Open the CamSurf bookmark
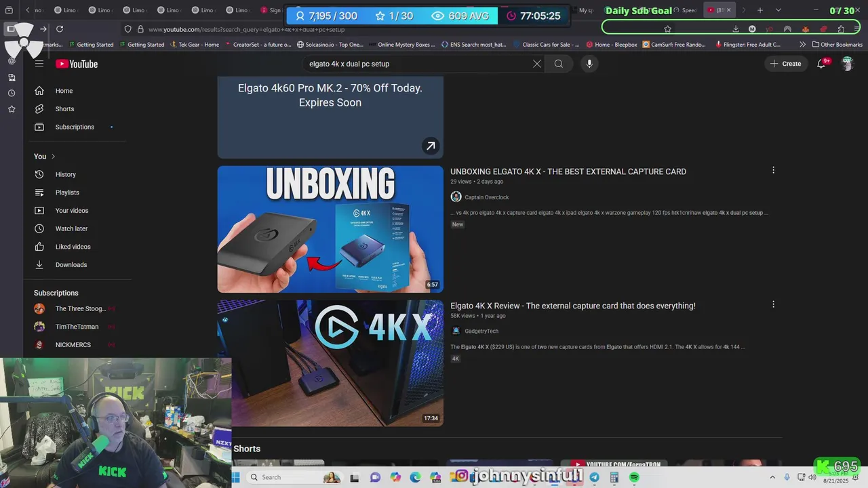 [673, 45]
